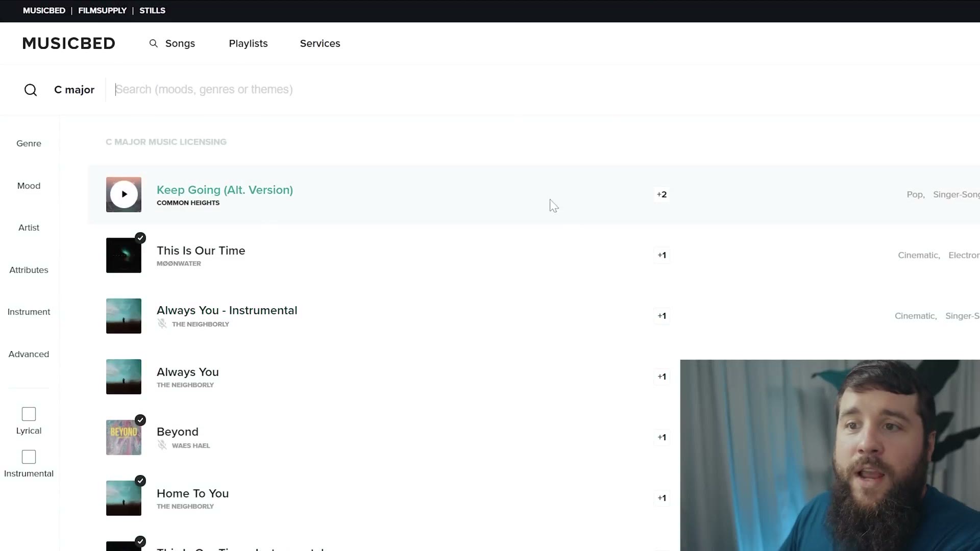980x551 pixels.
Task: Click the MUSICBED logo
Action: 69,43
